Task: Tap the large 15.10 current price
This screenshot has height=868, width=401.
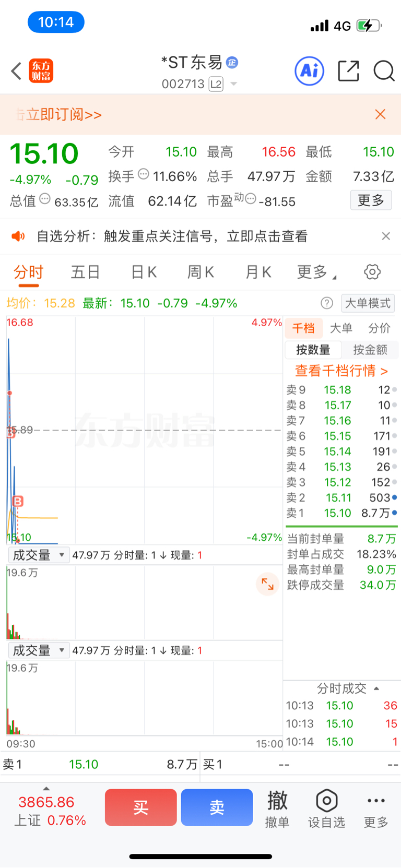Action: coord(44,154)
